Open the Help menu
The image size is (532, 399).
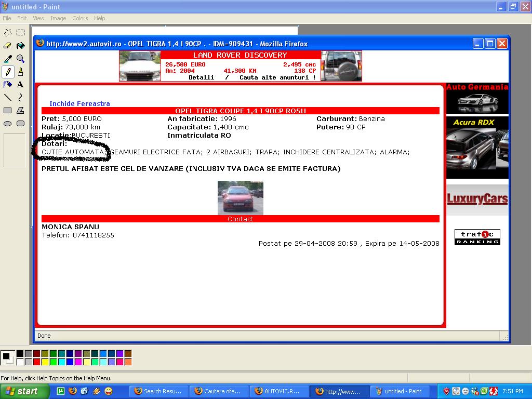coord(99,18)
